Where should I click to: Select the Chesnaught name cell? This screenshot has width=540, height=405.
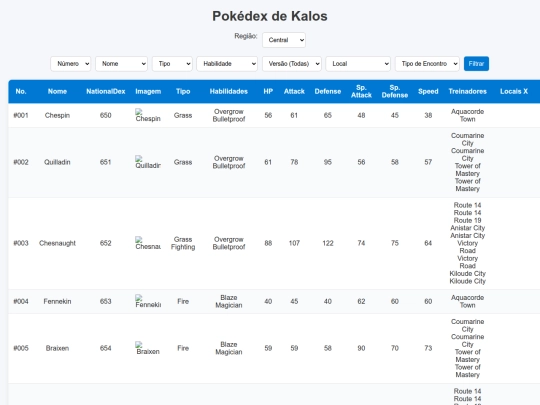coord(57,243)
